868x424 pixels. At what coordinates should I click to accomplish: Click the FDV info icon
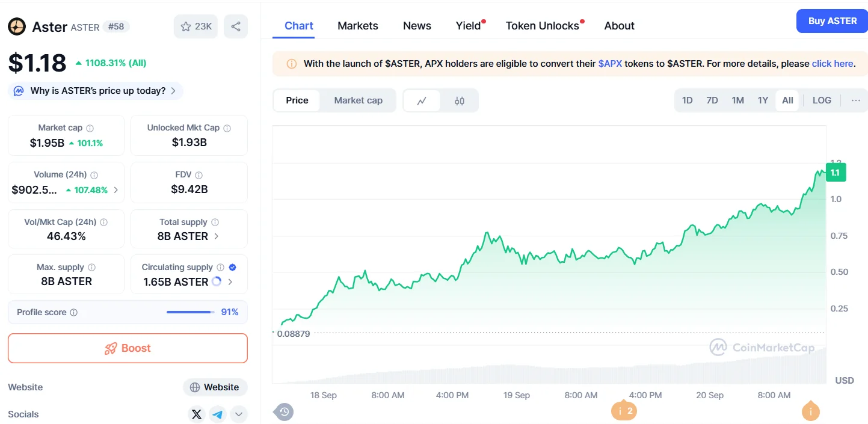[x=199, y=175]
